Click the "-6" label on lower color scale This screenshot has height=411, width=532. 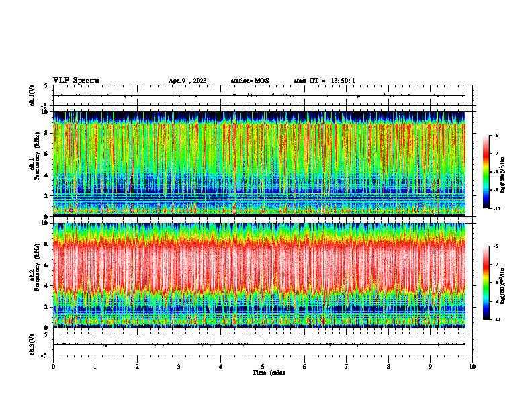tap(496, 246)
